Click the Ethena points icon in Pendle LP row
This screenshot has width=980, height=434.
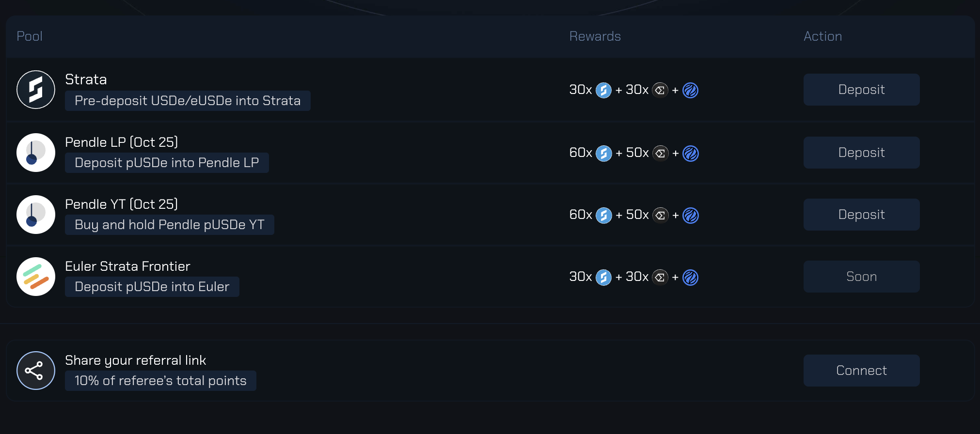(660, 153)
